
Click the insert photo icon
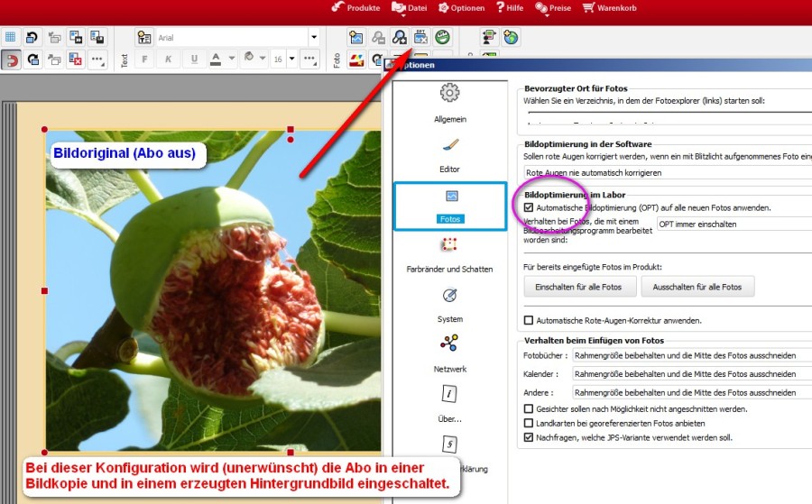(356, 37)
